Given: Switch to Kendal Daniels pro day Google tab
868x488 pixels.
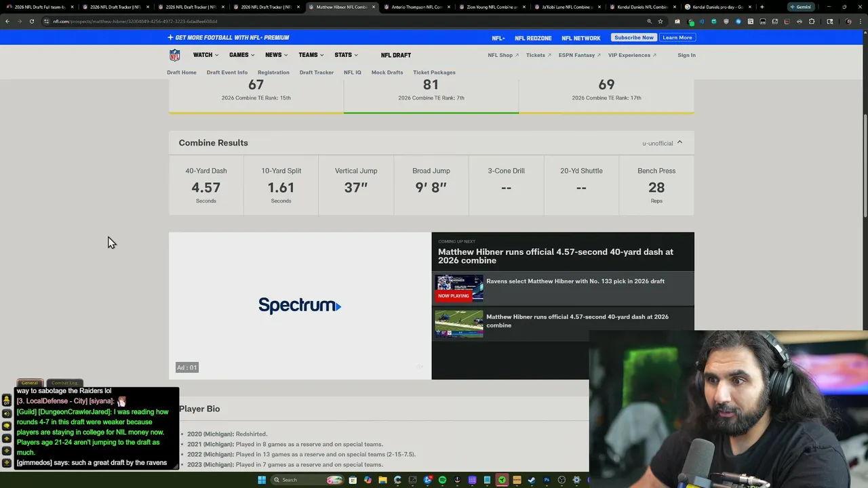Looking at the screenshot, I should 717,7.
